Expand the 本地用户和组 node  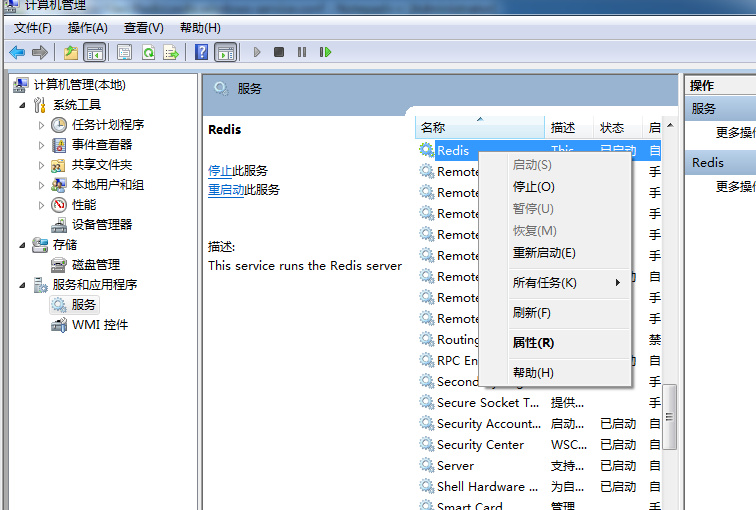coord(41,185)
